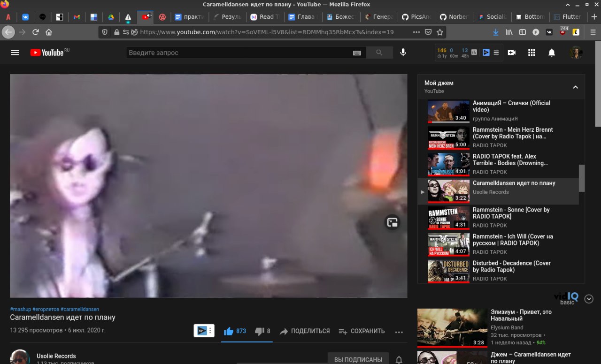Switch to the Gmail browser tab
Screen dimensions: 601x364
(x=77, y=17)
